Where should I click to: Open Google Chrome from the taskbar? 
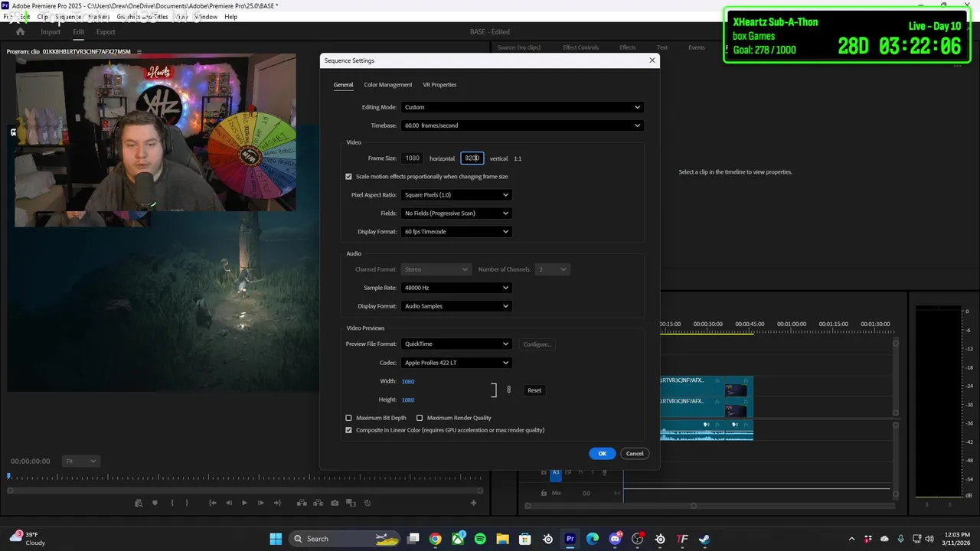coord(436,539)
